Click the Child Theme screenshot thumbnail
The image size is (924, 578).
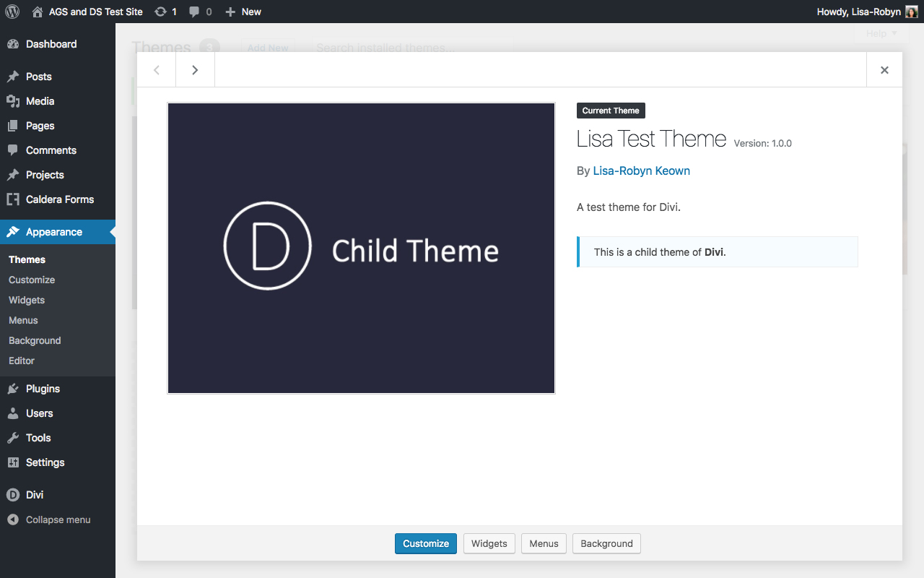pyautogui.click(x=361, y=248)
